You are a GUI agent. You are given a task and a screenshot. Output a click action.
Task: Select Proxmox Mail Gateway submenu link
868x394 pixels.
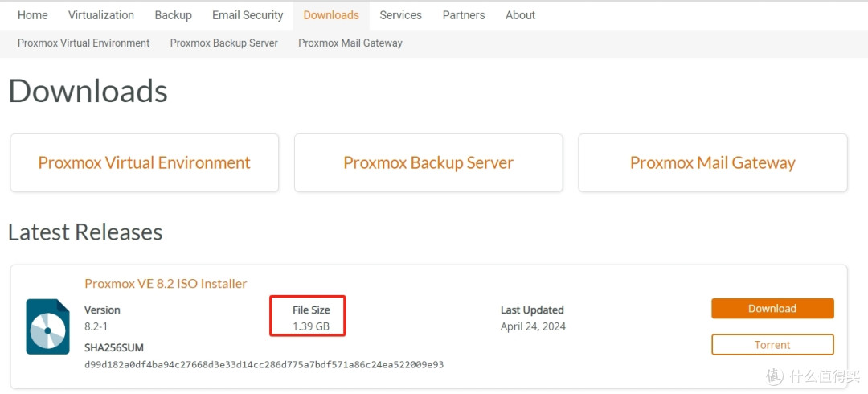tap(350, 43)
